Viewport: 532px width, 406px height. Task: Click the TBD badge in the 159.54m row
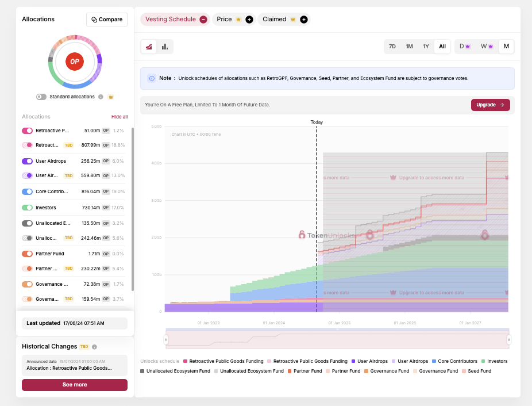click(69, 299)
